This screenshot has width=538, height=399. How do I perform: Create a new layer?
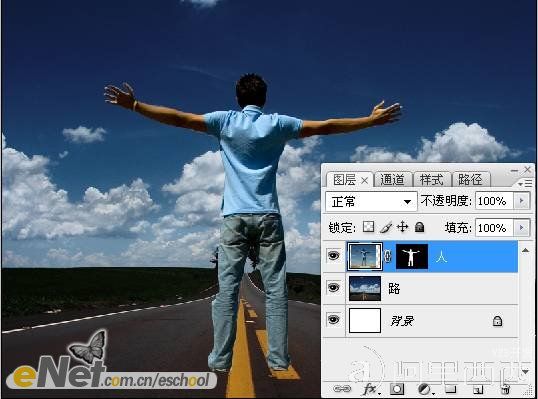click(x=478, y=389)
